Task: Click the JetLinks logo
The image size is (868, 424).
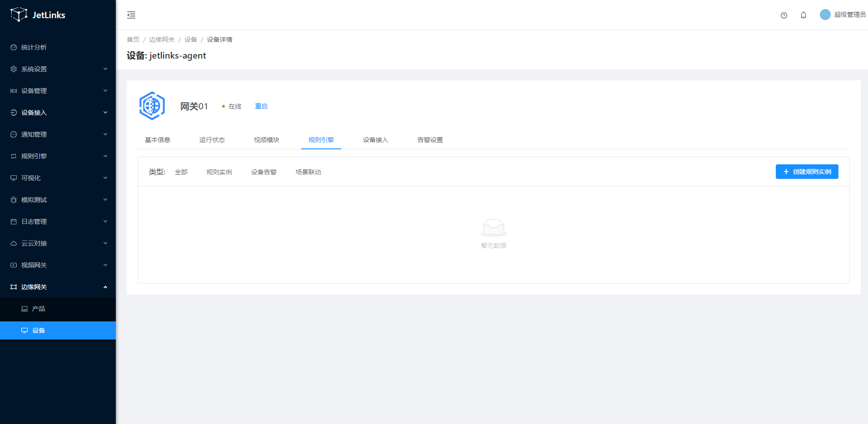Action: (x=38, y=15)
